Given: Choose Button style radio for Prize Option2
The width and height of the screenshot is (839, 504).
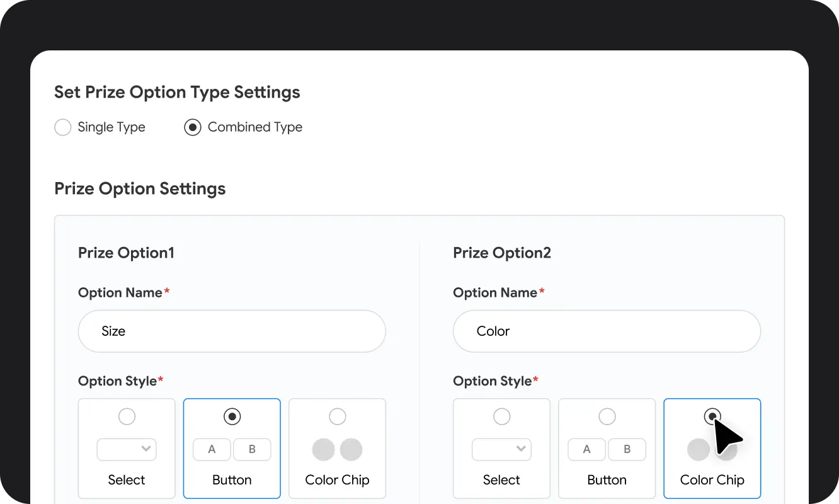Looking at the screenshot, I should (607, 416).
